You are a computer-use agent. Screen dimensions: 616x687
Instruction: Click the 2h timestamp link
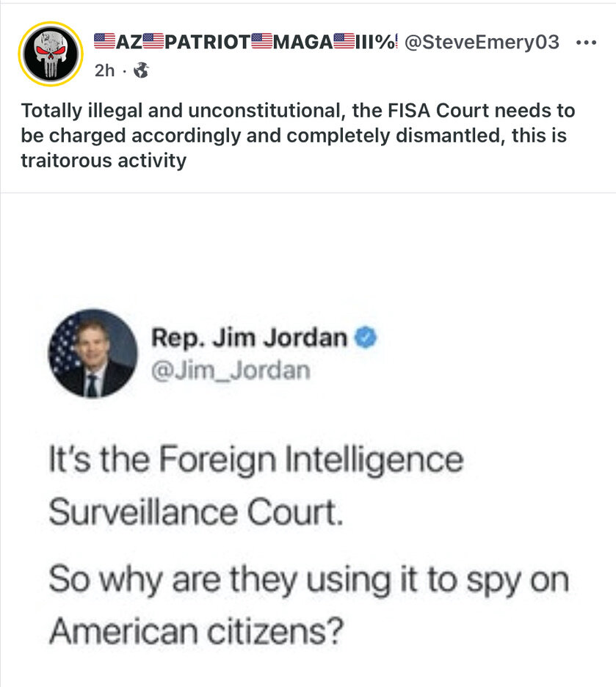tap(104, 70)
